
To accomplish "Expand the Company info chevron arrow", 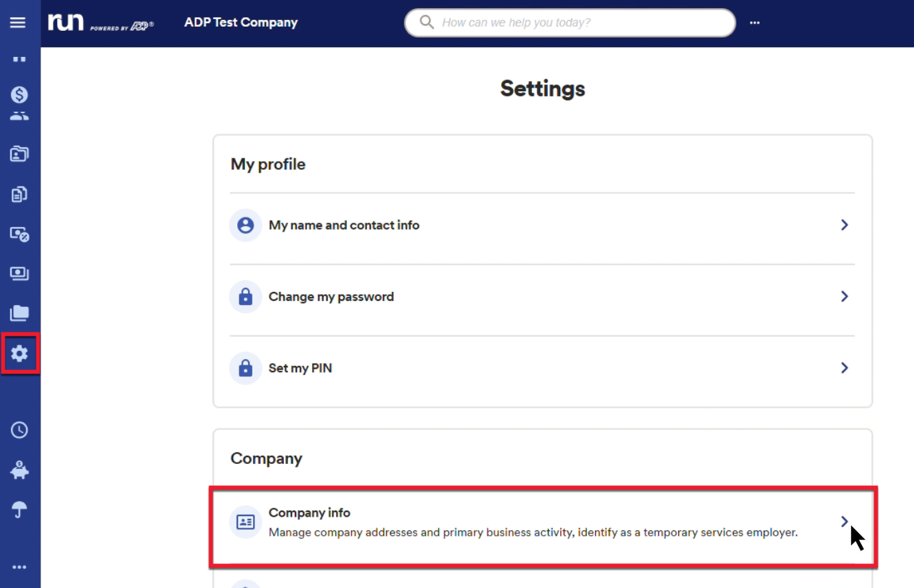I will coord(845,522).
